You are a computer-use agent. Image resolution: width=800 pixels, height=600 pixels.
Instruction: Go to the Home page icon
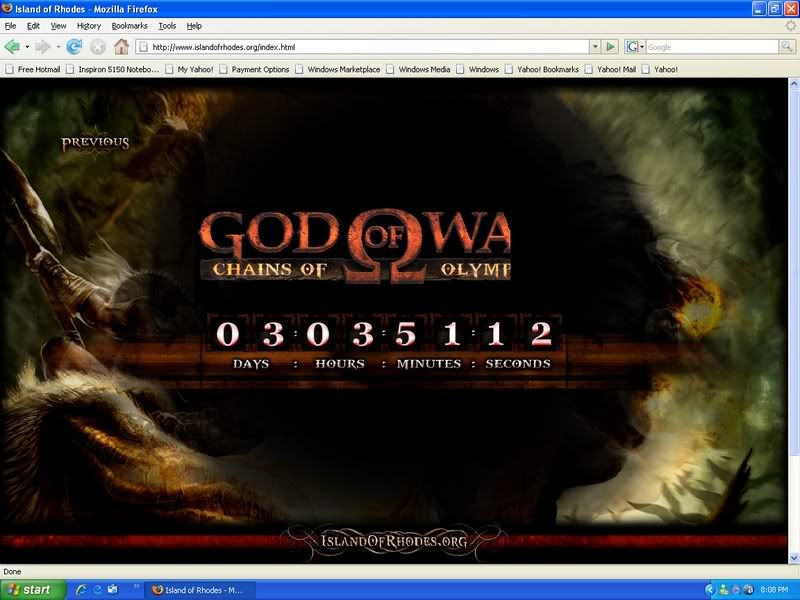coord(122,47)
